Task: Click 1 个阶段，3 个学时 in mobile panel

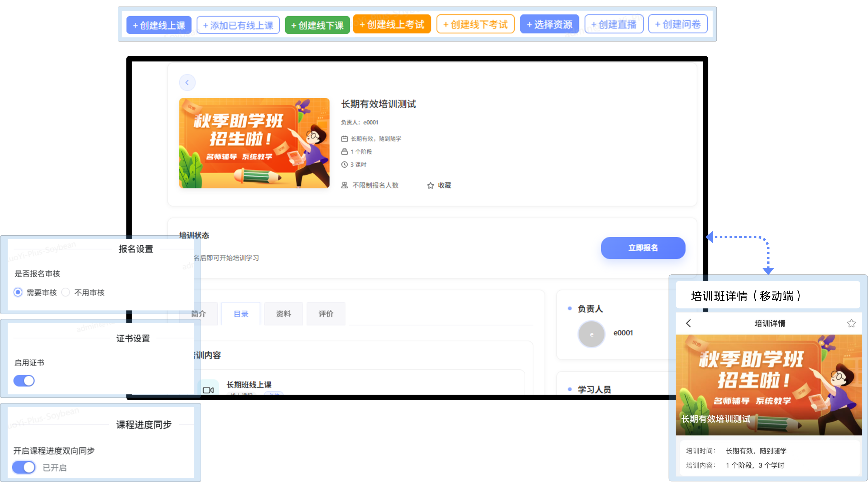Action: pyautogui.click(x=755, y=465)
